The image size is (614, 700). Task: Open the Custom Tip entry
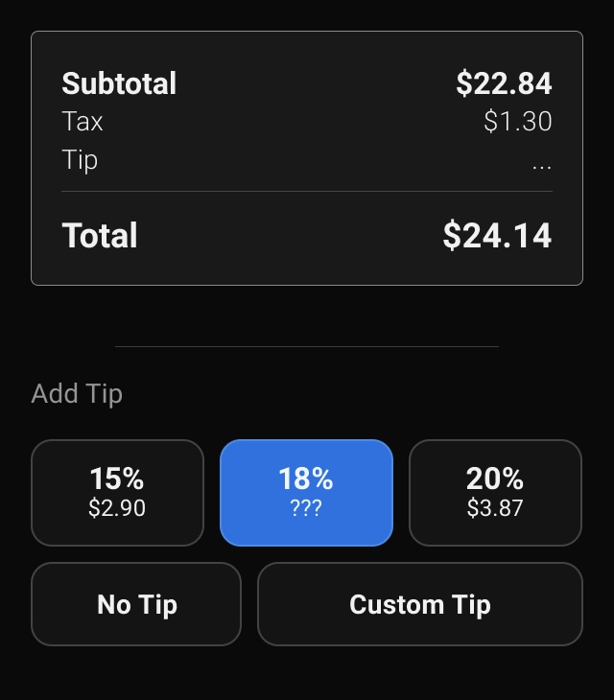pyautogui.click(x=419, y=604)
